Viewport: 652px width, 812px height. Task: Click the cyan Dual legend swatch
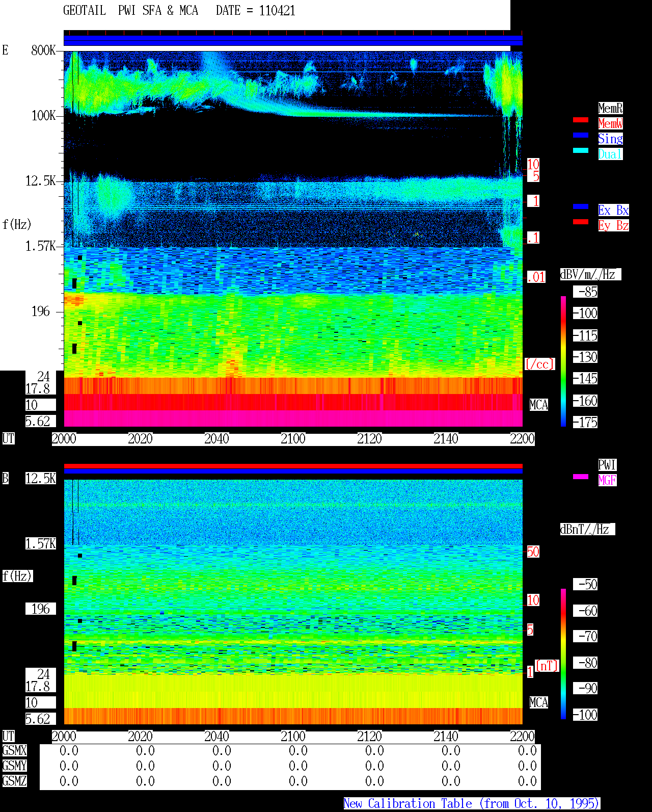click(581, 150)
